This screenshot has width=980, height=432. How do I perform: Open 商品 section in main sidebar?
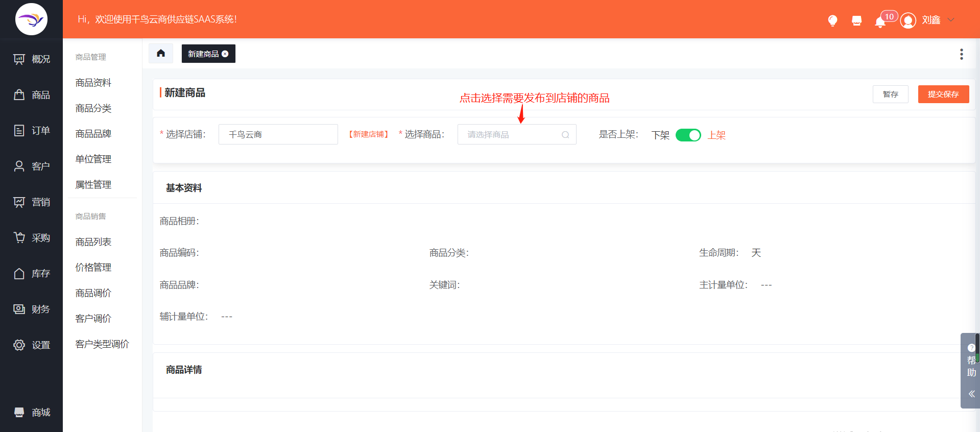click(x=31, y=95)
